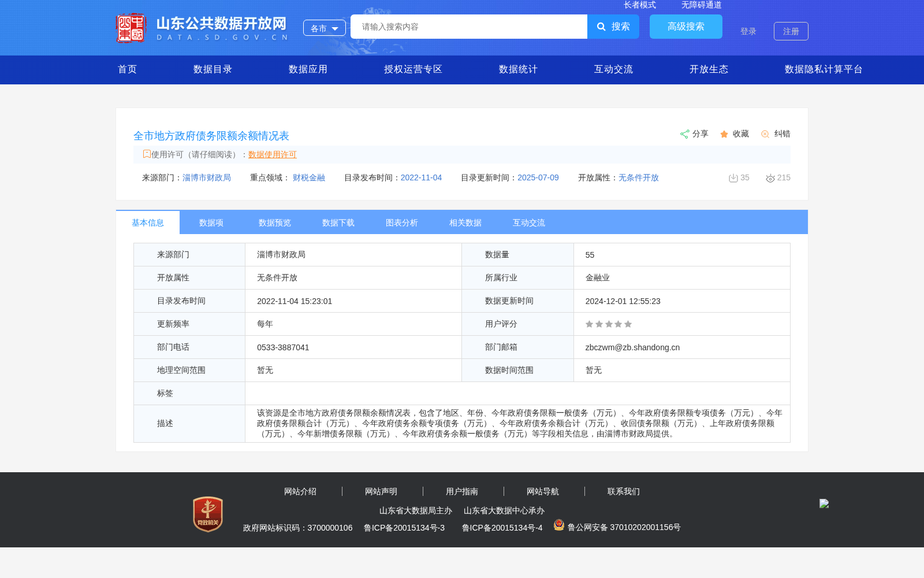Viewport: 924px width, 578px height.
Task: Click 政府网站标识码 3700000106
Action: pyautogui.click(x=298, y=528)
